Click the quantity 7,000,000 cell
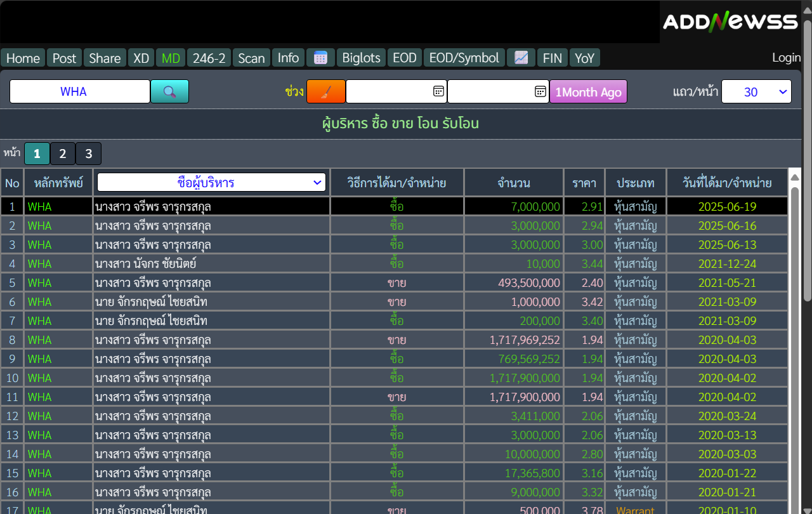 pos(514,206)
